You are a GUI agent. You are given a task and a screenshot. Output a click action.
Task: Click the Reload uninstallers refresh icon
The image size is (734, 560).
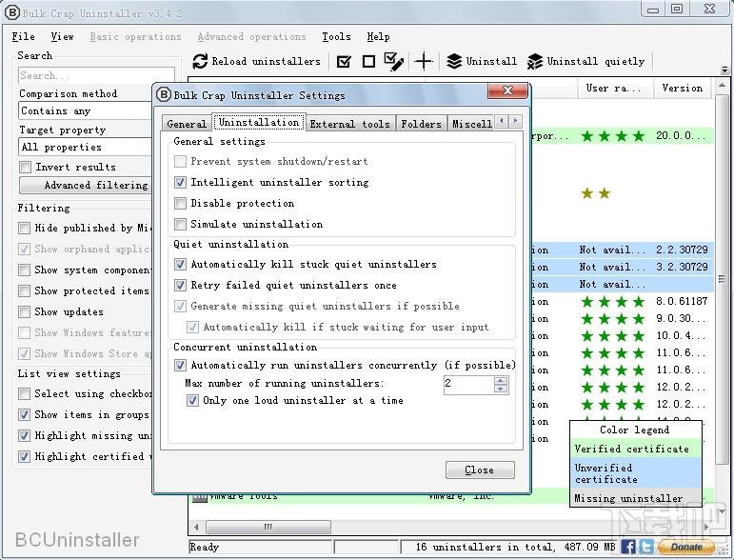click(x=200, y=61)
